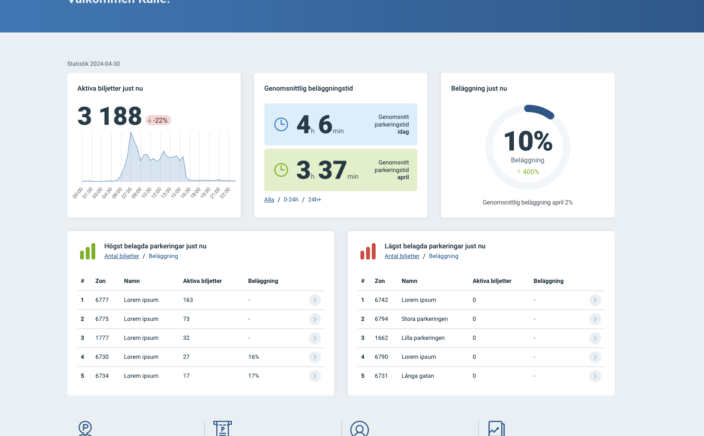Select the Alla filter for occupancy time
Image resolution: width=704 pixels, height=436 pixels.
pos(269,200)
